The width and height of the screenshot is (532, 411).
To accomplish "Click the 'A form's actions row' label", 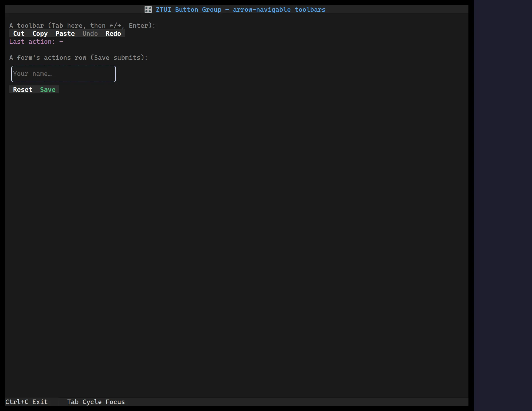I will click(79, 58).
